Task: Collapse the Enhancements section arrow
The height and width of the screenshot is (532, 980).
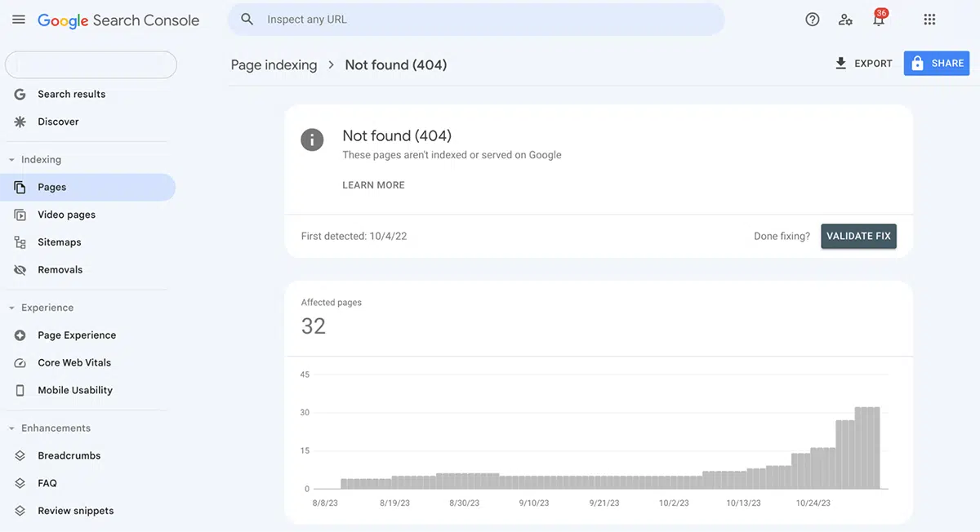Action: [x=11, y=428]
